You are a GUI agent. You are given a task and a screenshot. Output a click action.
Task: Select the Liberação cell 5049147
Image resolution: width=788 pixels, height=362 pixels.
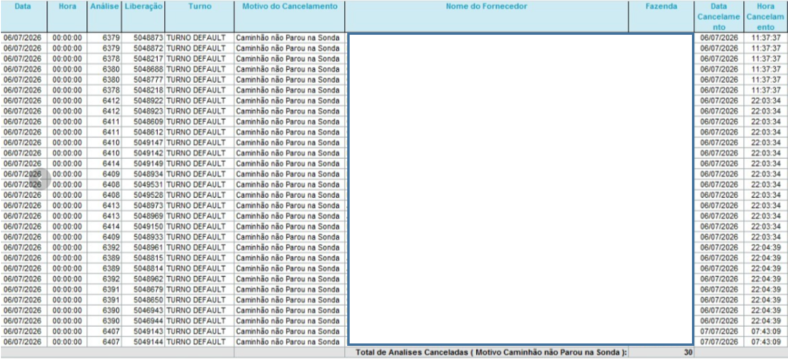[x=143, y=143]
